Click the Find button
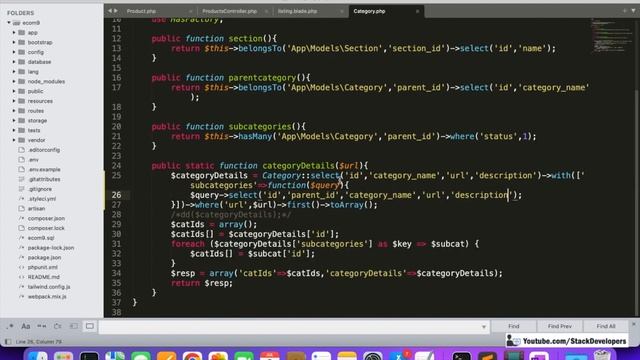This screenshot has width=640, height=360. click(513, 326)
